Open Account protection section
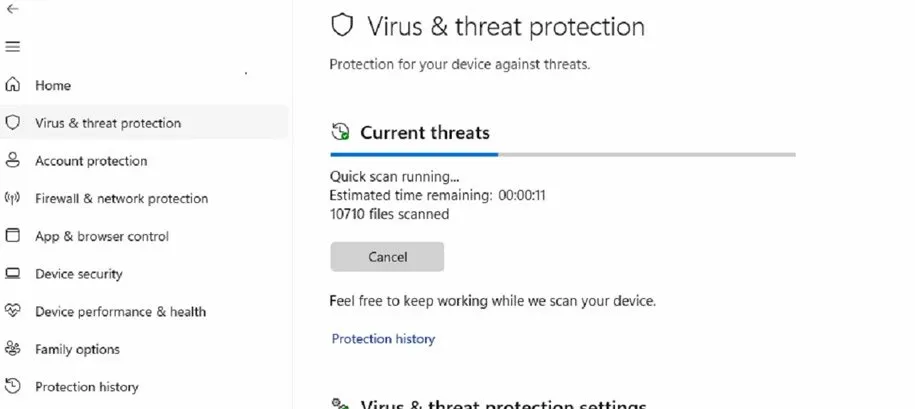The width and height of the screenshot is (915, 409). point(91,161)
